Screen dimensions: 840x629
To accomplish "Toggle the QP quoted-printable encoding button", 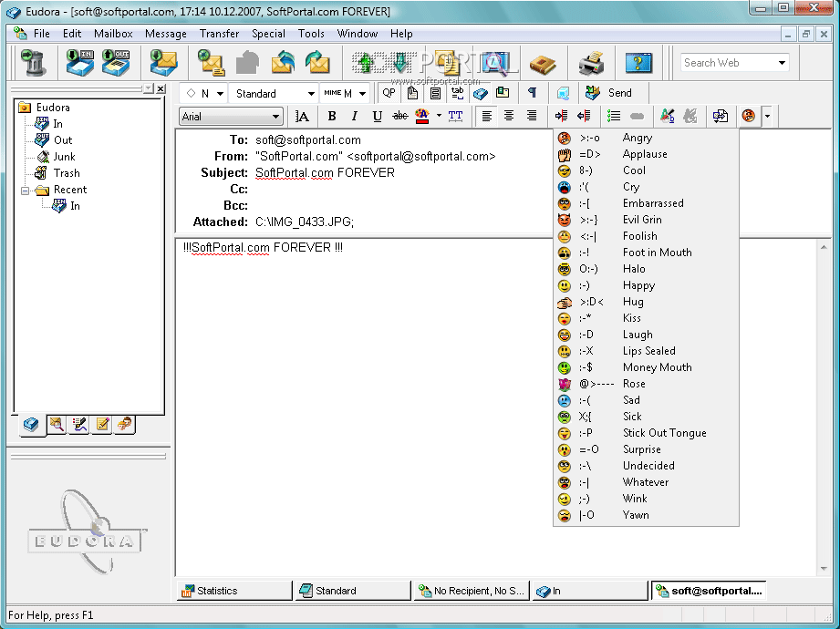I will click(x=389, y=93).
